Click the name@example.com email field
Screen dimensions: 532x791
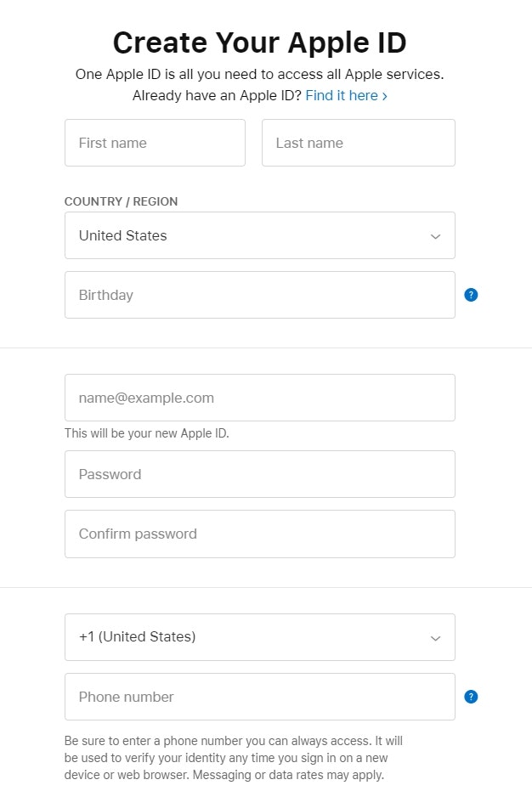click(x=259, y=398)
